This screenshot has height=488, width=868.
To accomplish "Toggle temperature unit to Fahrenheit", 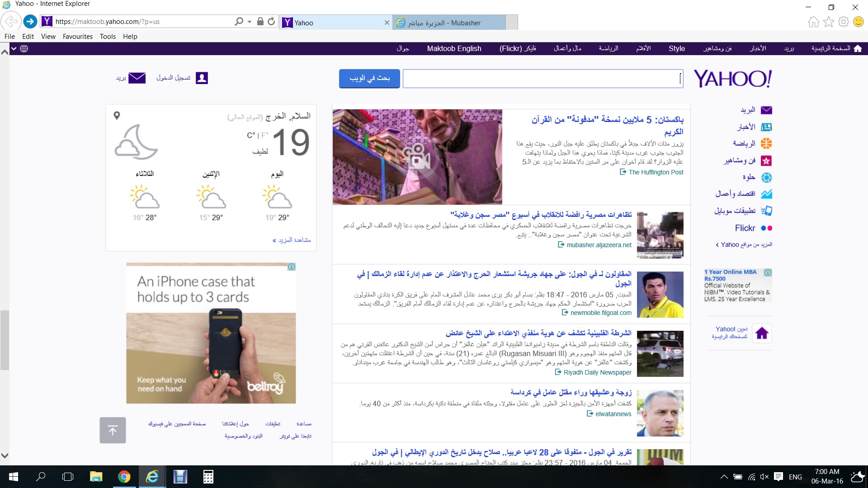I will pyautogui.click(x=264, y=135).
